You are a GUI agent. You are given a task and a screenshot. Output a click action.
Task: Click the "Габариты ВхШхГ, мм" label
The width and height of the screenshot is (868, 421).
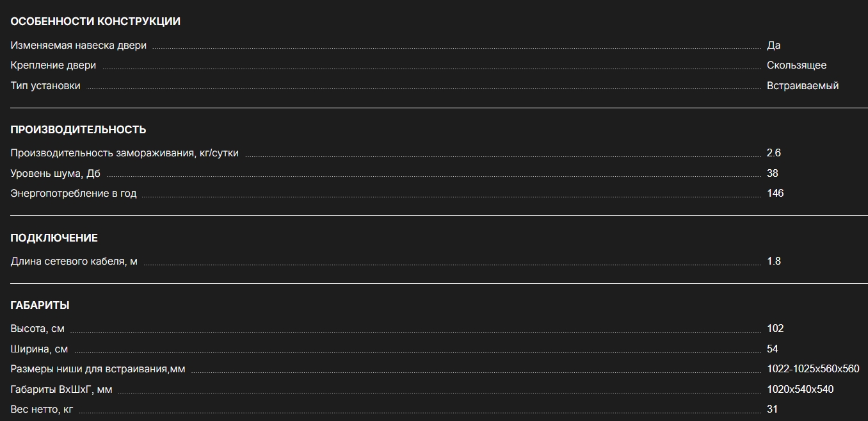61,390
